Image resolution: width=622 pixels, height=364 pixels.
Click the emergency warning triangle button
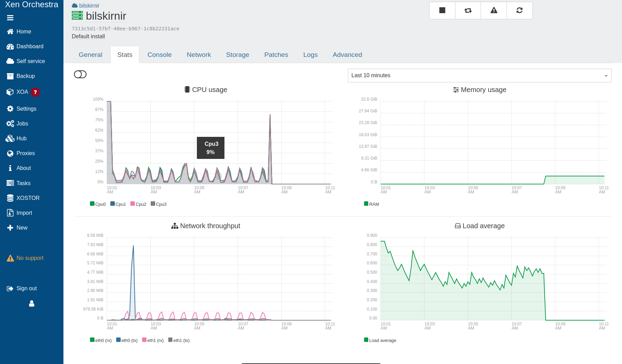coord(494,10)
